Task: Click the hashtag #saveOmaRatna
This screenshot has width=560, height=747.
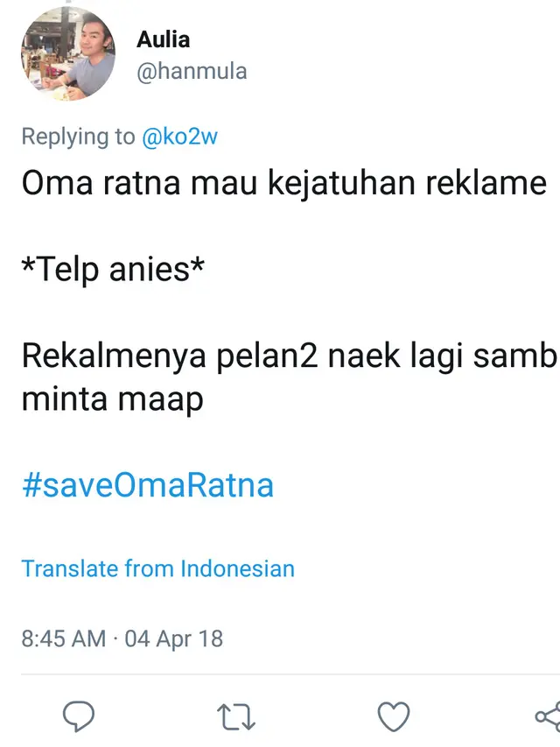Action: coord(148,485)
